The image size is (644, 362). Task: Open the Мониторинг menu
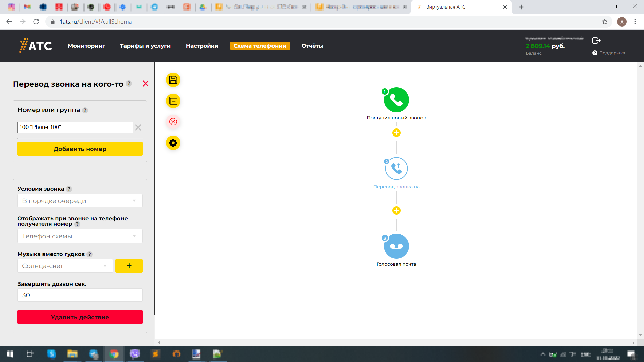point(86,46)
